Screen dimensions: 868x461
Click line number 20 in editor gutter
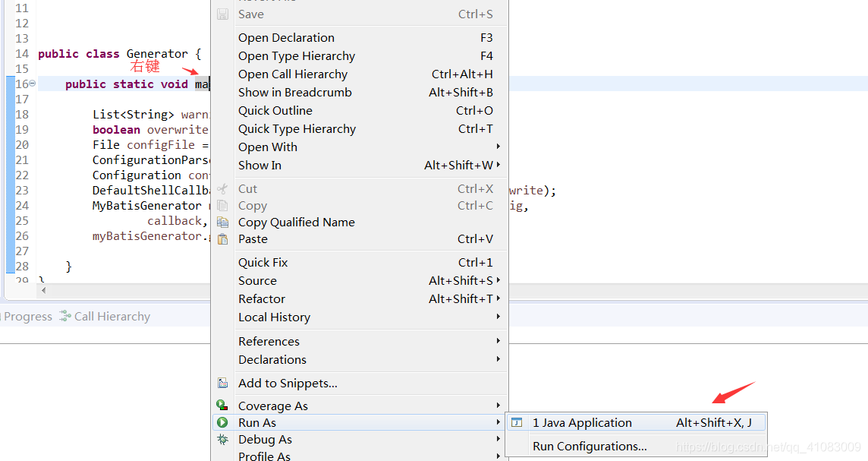point(22,144)
